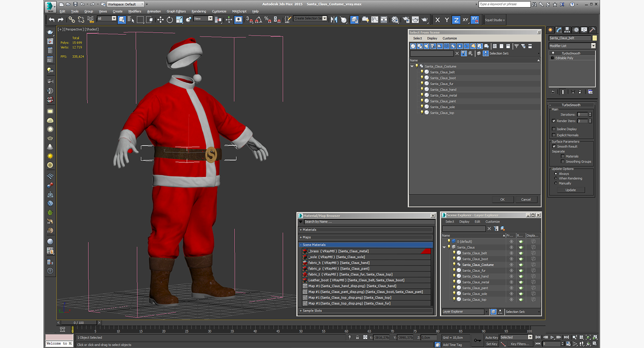644x348 pixels.
Task: Click the Render Production teapot icon
Action: click(425, 20)
